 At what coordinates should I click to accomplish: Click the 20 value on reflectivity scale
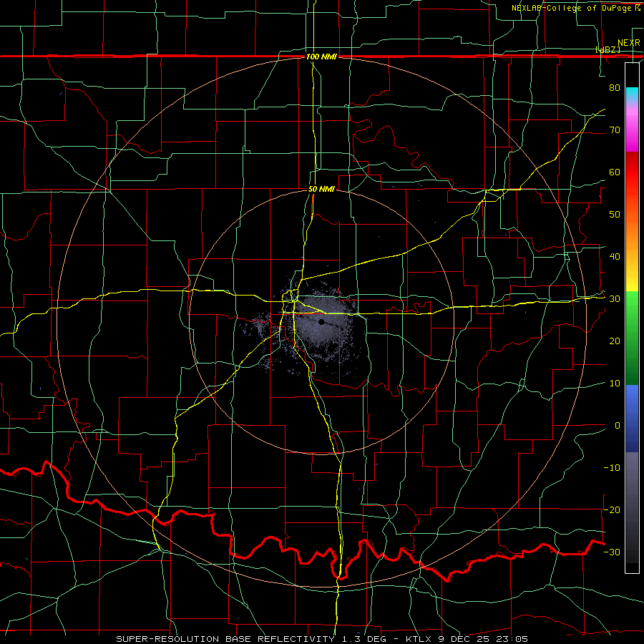615,341
